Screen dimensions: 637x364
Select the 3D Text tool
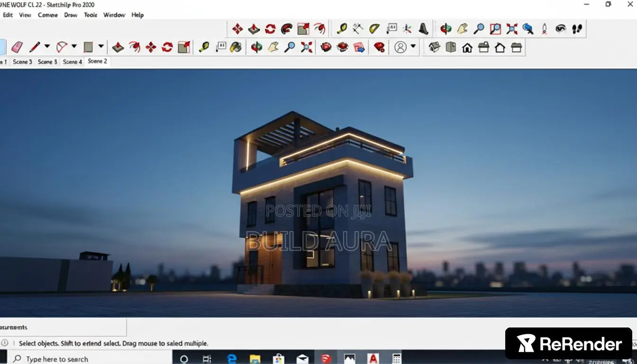coord(423,29)
